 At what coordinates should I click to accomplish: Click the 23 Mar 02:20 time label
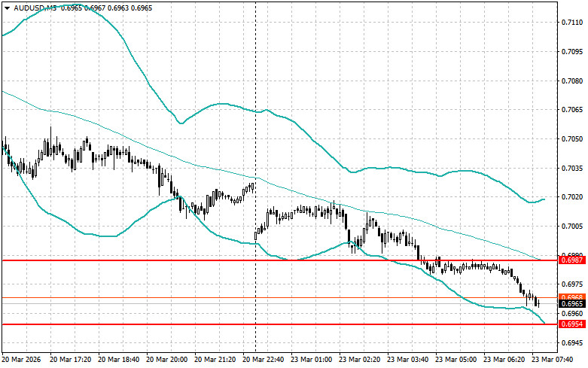[x=359, y=360]
